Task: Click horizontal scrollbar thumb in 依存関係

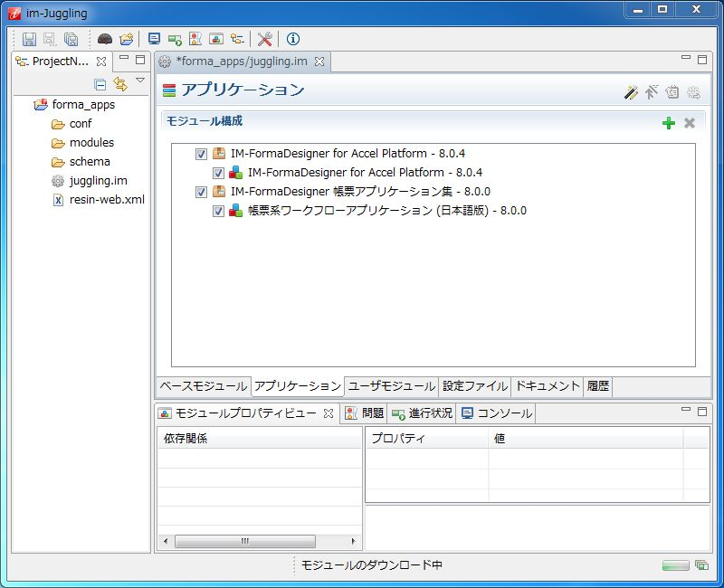Action: coord(245,541)
